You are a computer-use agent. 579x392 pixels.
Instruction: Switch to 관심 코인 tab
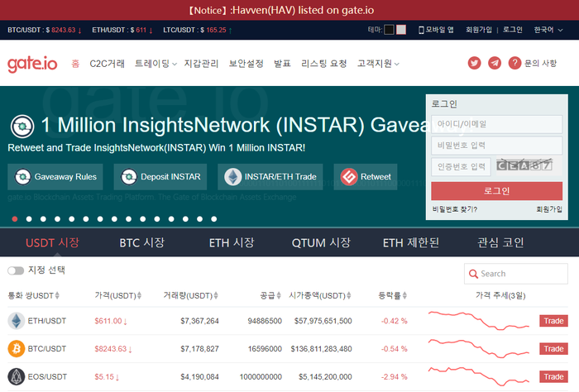click(x=500, y=242)
